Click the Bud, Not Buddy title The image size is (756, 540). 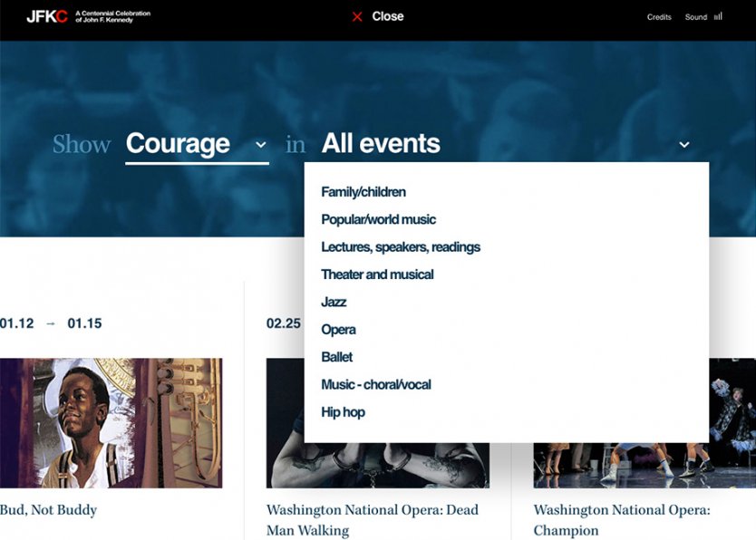point(48,510)
